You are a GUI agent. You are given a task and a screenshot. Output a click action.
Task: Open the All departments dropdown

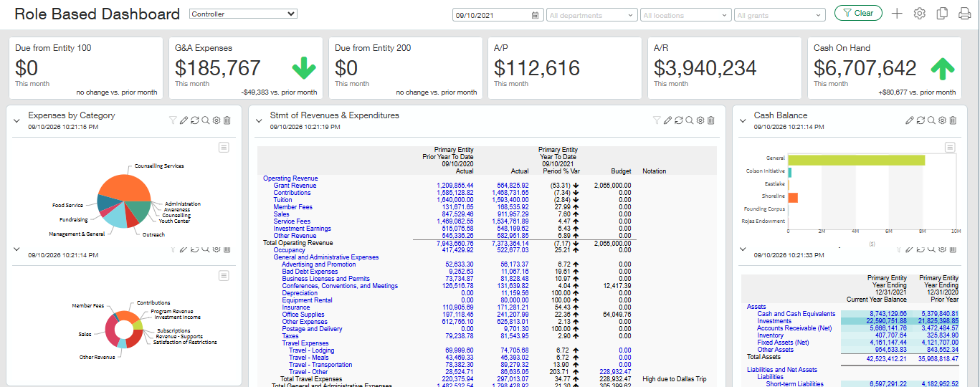[x=591, y=14]
